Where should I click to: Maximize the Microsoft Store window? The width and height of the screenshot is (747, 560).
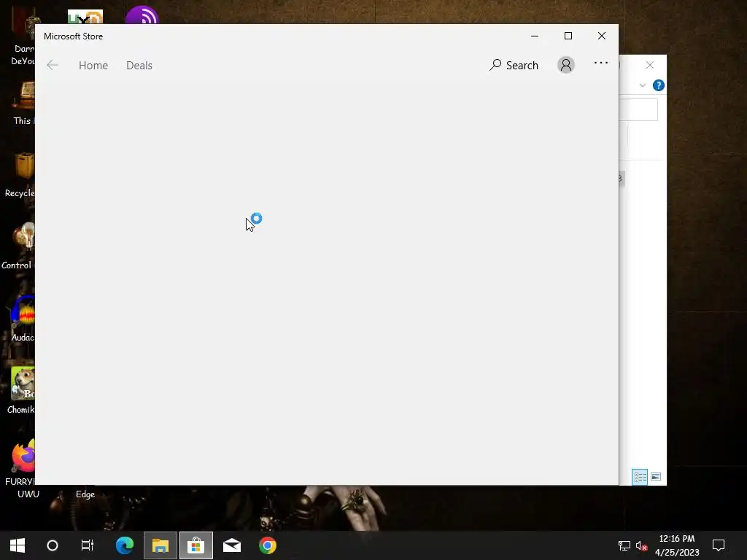(x=568, y=36)
